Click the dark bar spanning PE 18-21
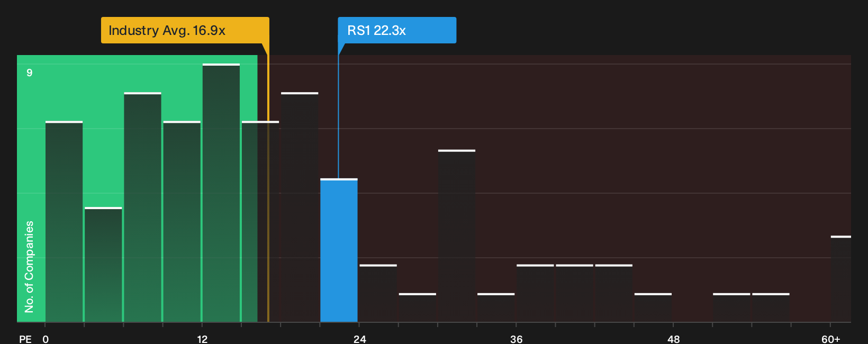 click(x=300, y=207)
